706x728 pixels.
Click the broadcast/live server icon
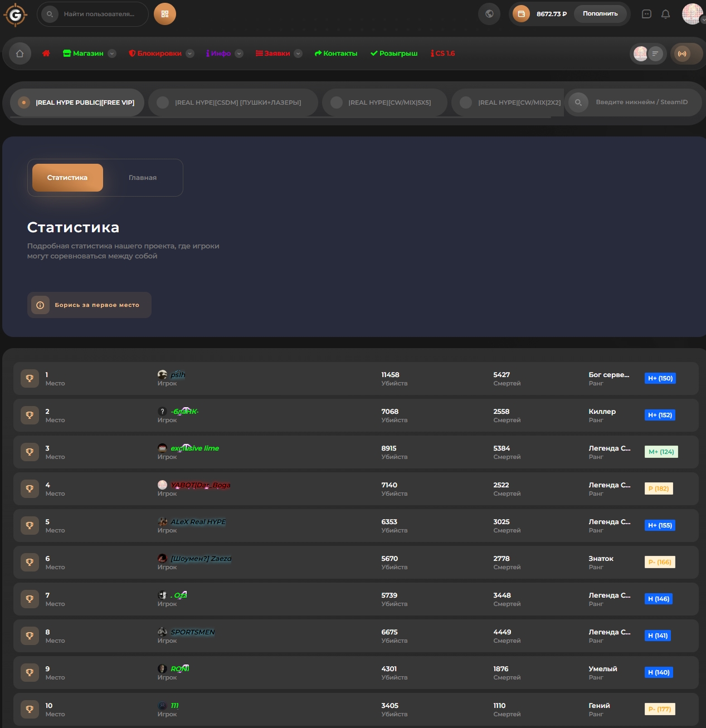(x=682, y=53)
